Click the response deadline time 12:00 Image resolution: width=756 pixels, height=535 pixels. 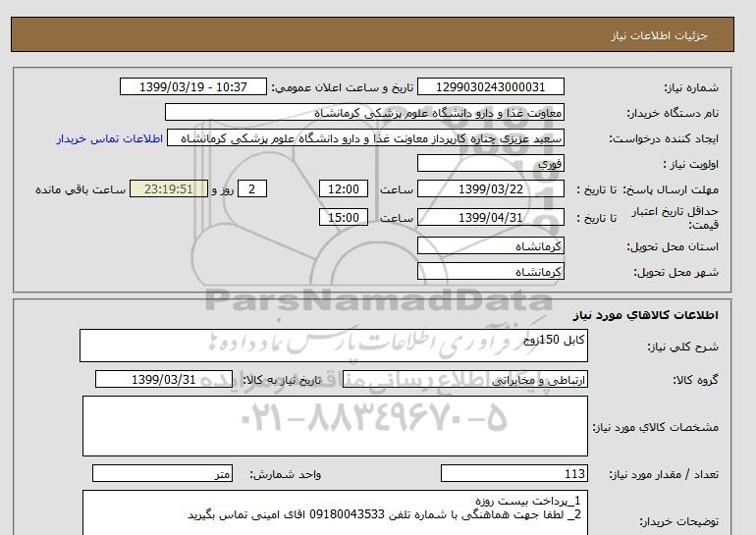344,188
